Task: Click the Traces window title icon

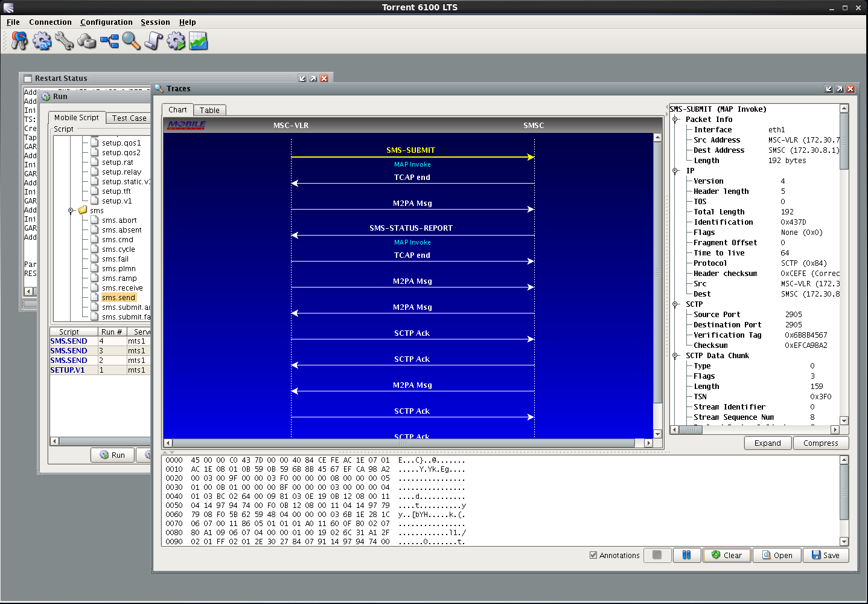Action: (x=159, y=88)
